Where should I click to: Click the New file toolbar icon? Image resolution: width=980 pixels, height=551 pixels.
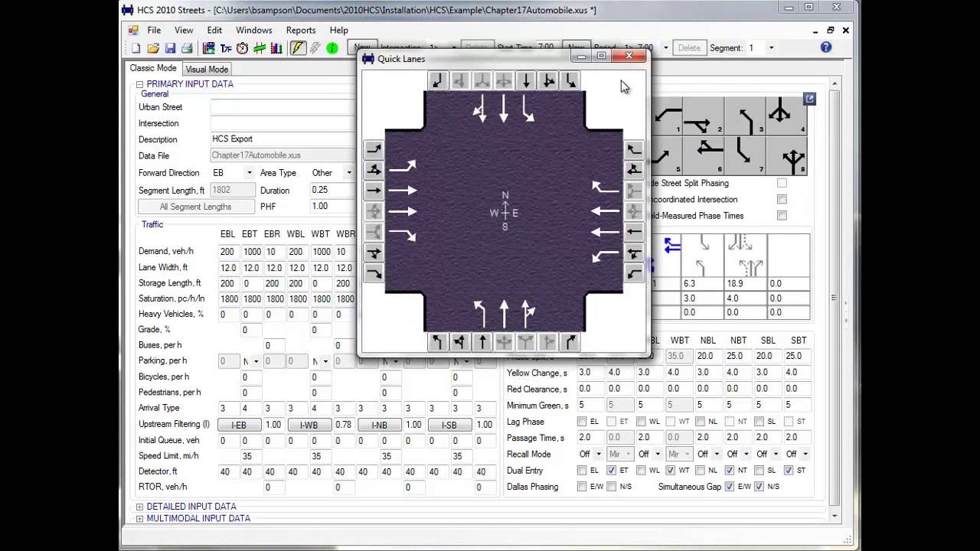pos(136,48)
